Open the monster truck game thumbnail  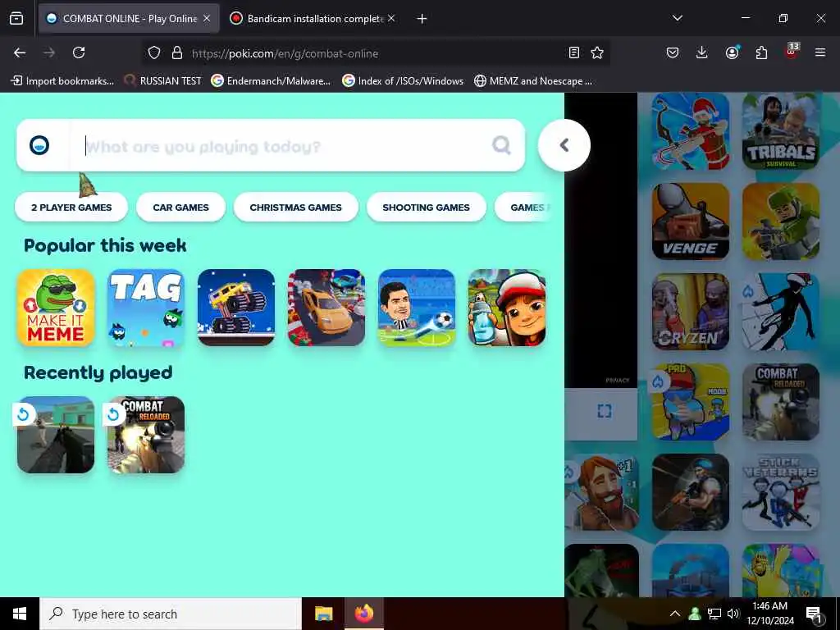coord(236,308)
